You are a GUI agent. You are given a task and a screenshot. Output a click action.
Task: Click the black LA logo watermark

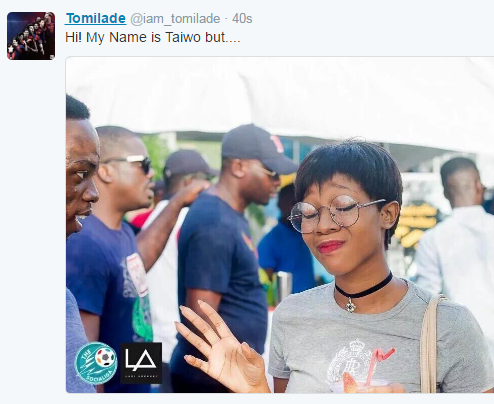pos(141,363)
